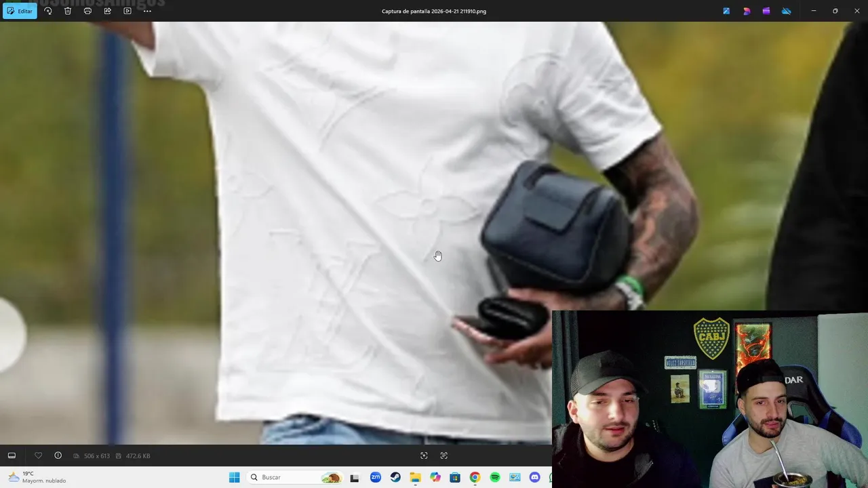Launch Steam from the taskbar
This screenshot has height=488, width=868.
pos(395,477)
